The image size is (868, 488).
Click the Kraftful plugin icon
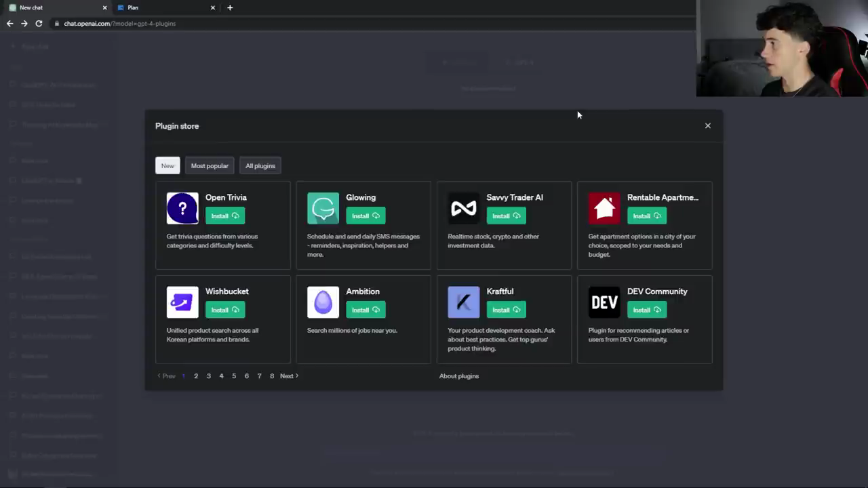[464, 302]
